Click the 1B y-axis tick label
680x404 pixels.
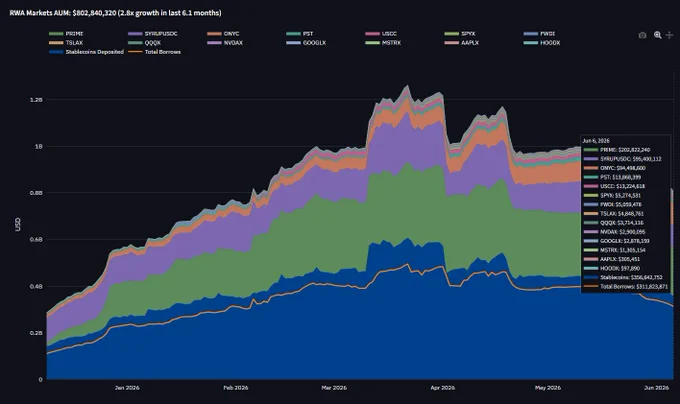click(39, 147)
